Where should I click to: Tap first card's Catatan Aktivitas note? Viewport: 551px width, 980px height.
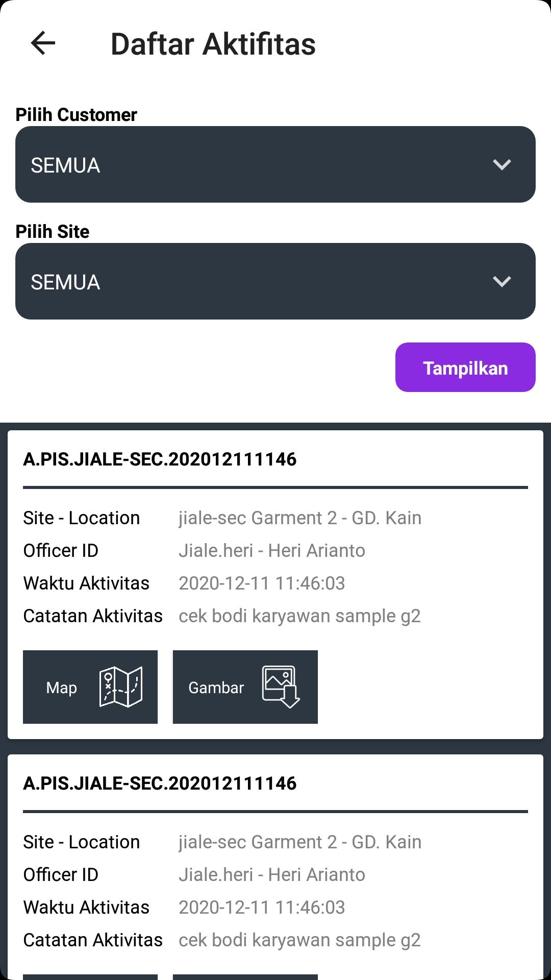click(299, 616)
